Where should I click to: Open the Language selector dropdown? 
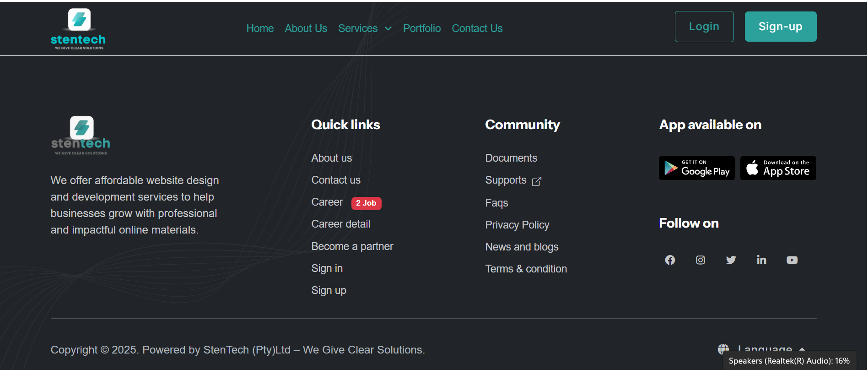[765, 349]
